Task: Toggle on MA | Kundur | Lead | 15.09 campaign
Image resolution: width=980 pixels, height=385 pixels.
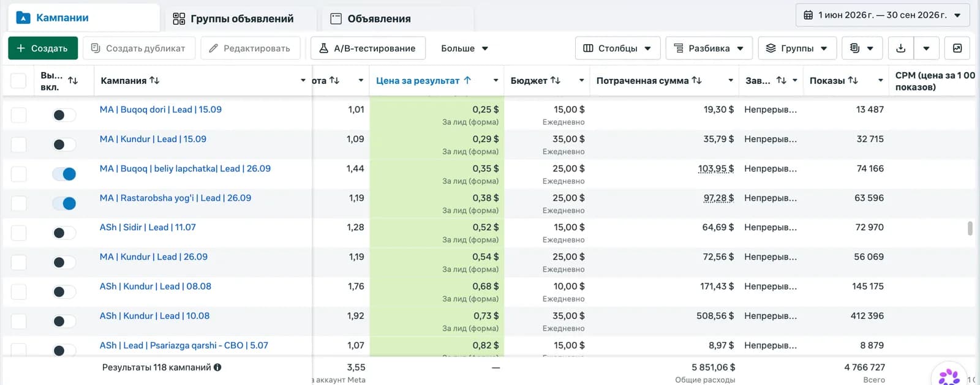Action: [x=64, y=144]
